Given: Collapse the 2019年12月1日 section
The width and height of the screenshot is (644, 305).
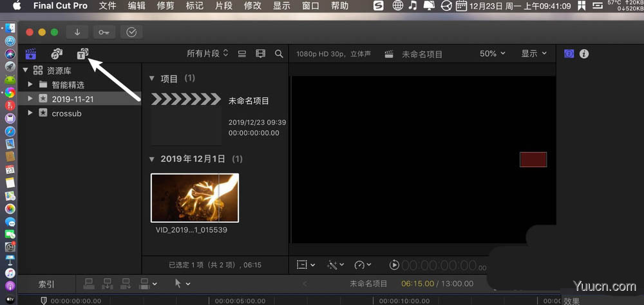Looking at the screenshot, I should click(x=152, y=159).
